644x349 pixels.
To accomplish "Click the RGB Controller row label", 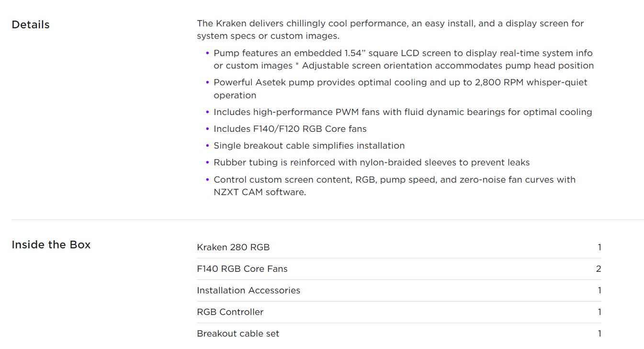I will [x=230, y=312].
